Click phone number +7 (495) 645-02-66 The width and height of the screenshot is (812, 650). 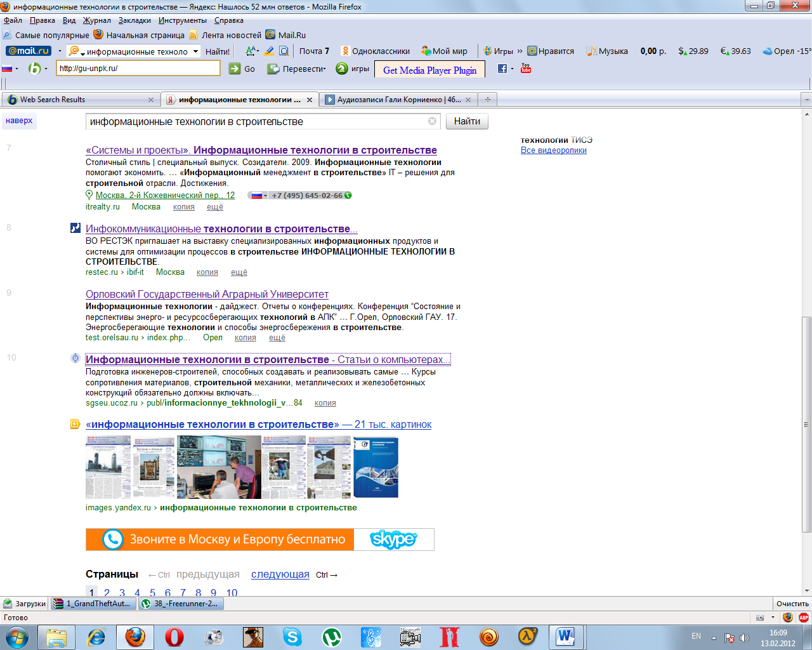click(307, 196)
